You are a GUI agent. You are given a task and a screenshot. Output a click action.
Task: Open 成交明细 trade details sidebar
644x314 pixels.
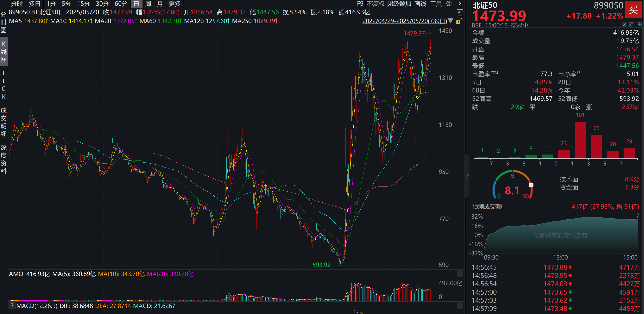click(x=4, y=122)
